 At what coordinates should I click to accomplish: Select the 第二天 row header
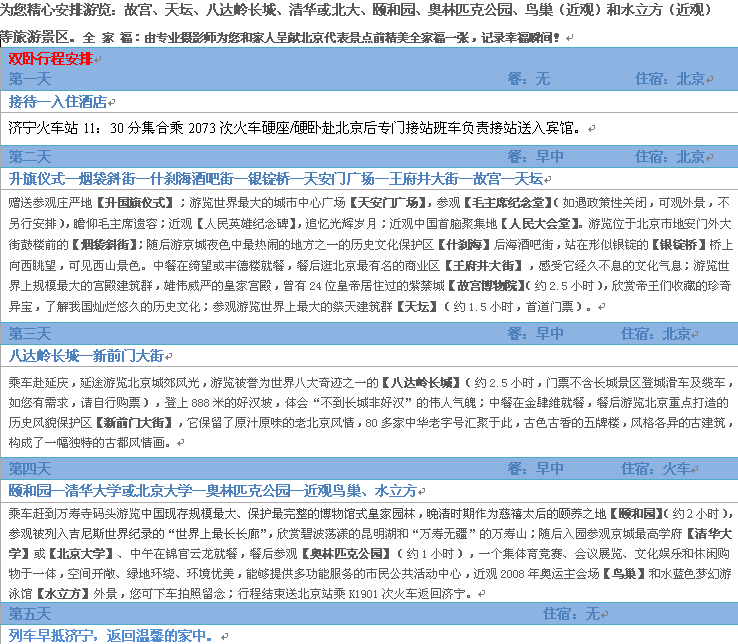point(30,156)
